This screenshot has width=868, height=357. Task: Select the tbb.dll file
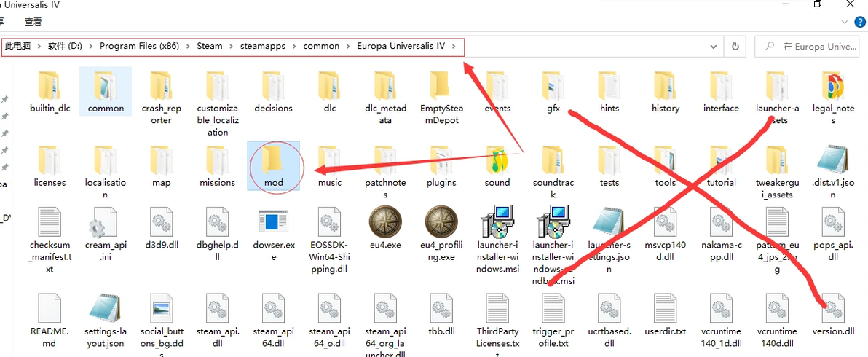coord(441,314)
